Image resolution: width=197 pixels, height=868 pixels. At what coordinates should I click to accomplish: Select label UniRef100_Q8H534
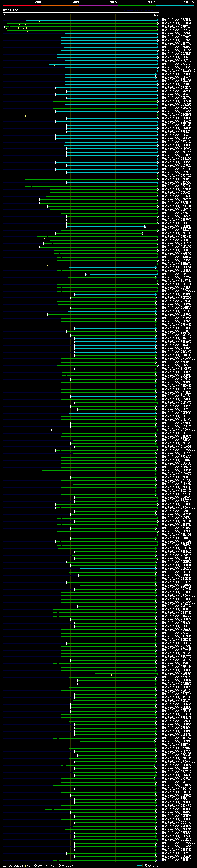coord(176,101)
